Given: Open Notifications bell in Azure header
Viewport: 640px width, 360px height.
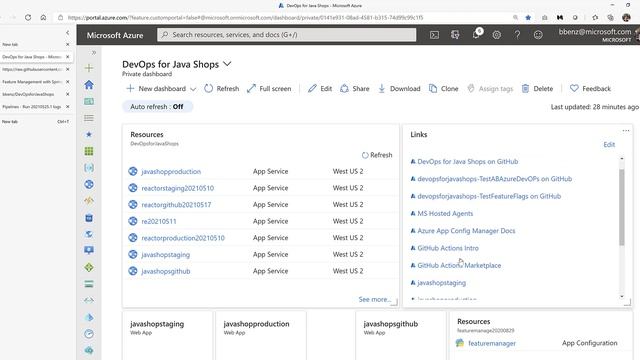Looking at the screenshot, I should [x=476, y=34].
